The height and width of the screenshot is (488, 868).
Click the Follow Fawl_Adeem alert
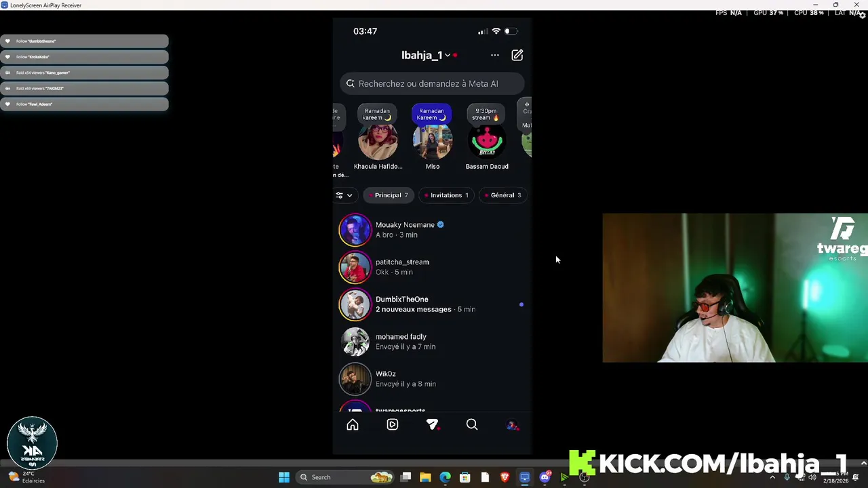84,104
